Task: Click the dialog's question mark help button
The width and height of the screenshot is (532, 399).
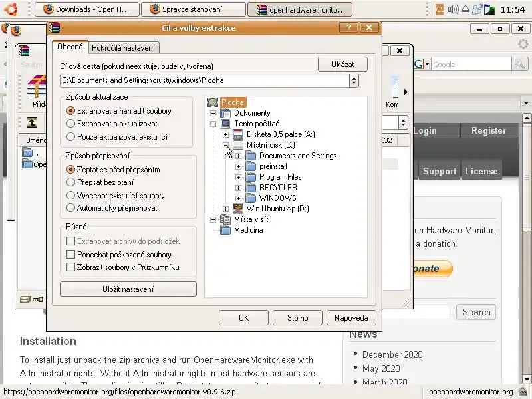Action: coord(348,27)
